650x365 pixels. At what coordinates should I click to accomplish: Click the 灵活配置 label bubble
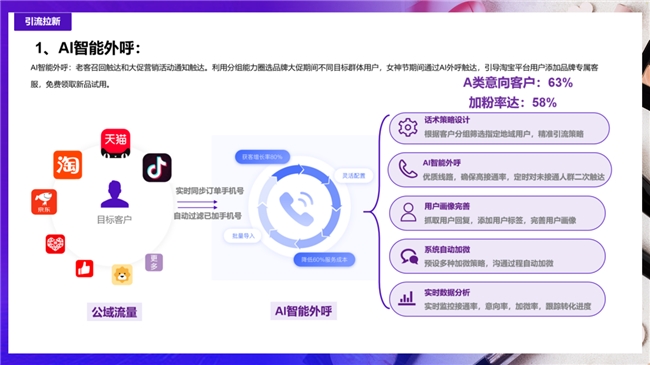[x=354, y=175]
